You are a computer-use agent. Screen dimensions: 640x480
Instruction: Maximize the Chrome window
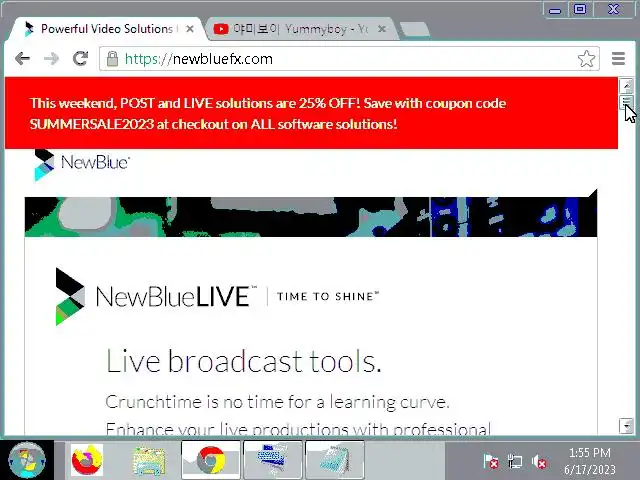click(580, 9)
